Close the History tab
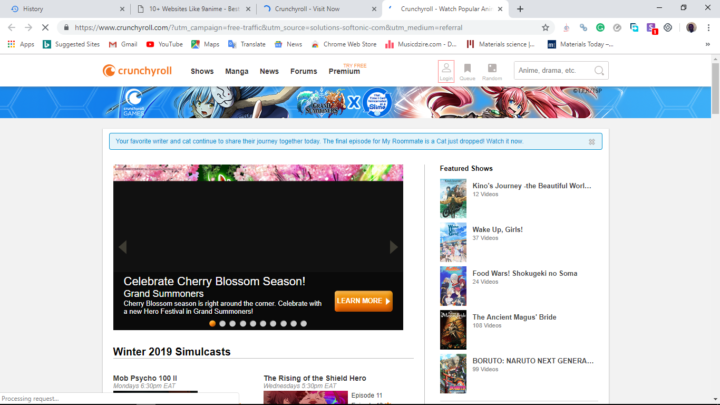 click(122, 9)
